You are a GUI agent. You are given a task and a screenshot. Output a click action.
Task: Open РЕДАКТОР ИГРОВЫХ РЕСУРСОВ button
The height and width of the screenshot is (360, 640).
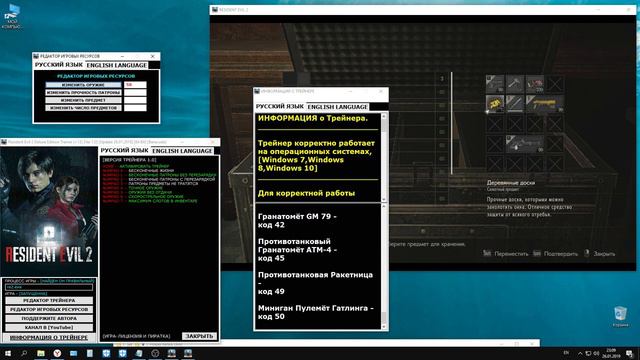(x=49, y=309)
